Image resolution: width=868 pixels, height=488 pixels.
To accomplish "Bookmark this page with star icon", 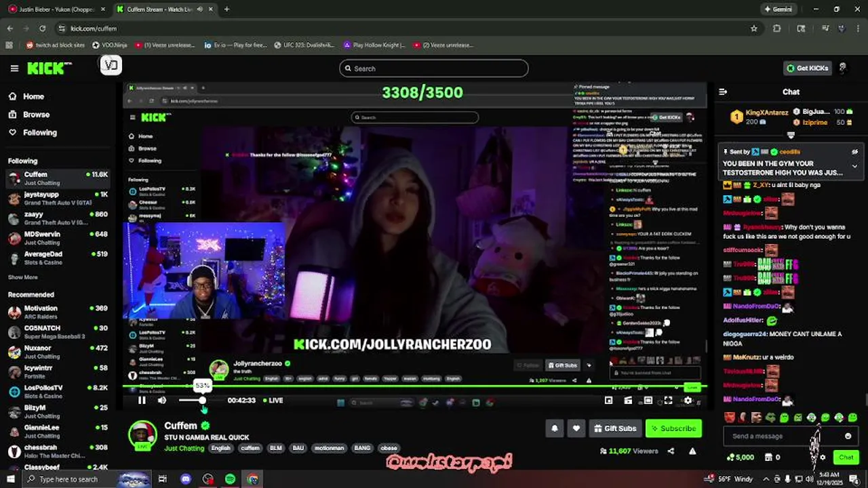I will [753, 28].
